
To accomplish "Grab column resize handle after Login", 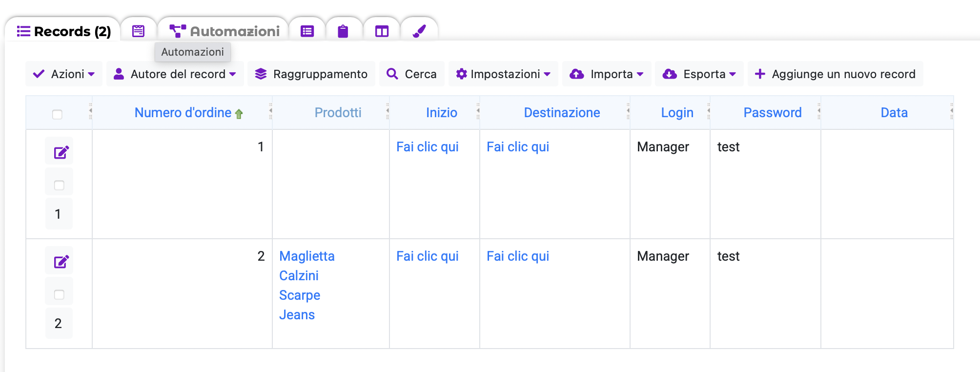I will [x=708, y=112].
